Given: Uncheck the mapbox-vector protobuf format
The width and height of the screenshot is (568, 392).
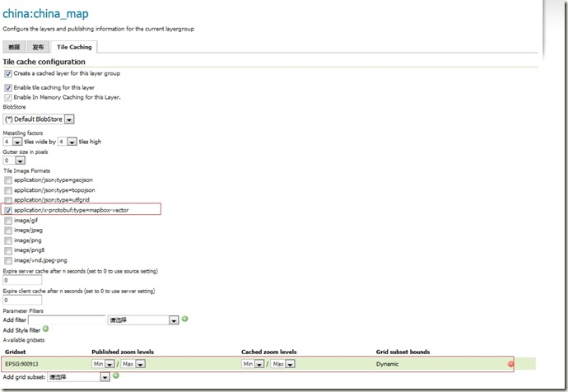Looking at the screenshot, I should click(8, 210).
